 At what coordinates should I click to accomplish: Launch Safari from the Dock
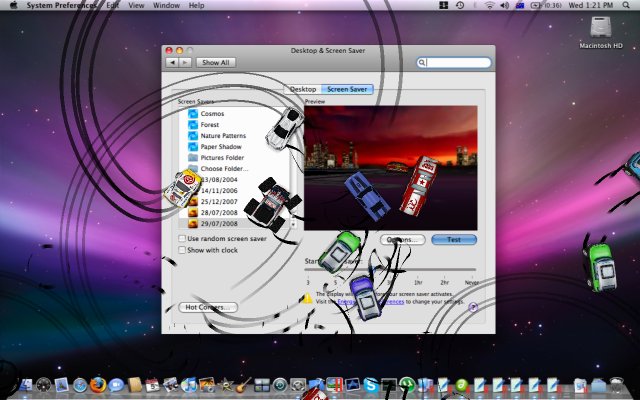80,384
